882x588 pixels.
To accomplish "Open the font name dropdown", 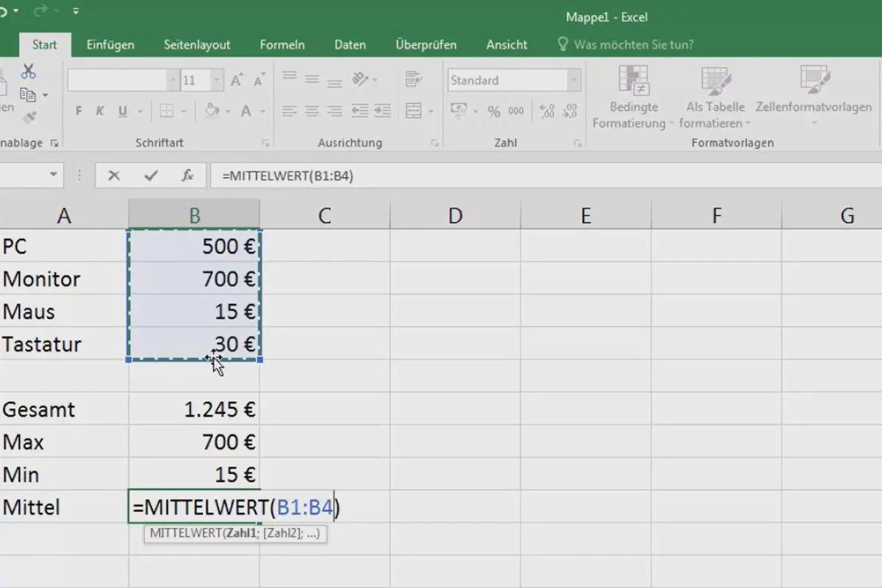I will 173,80.
